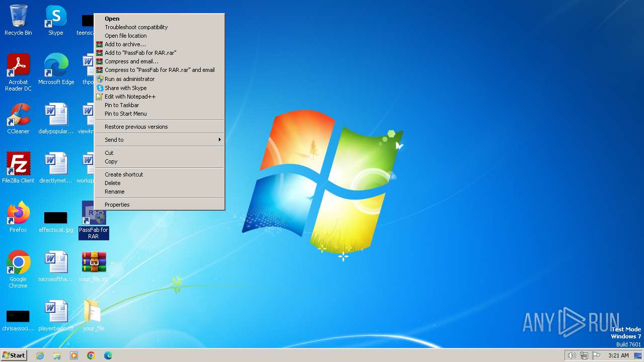Launch Edge from the taskbar
The height and width of the screenshot is (362, 644).
tap(108, 355)
